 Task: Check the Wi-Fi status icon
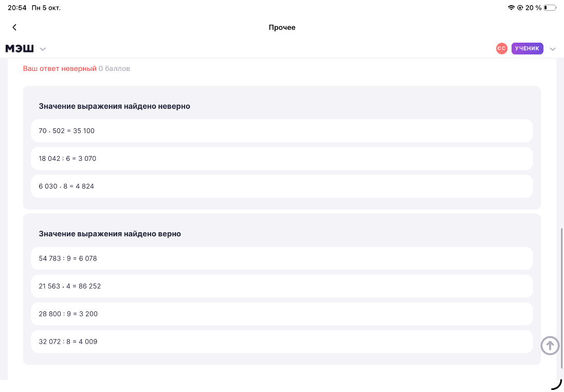coord(511,8)
